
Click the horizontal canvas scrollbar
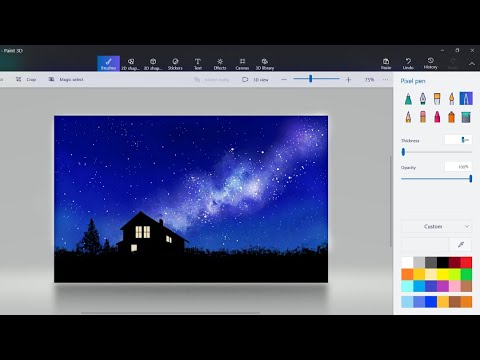pyautogui.click(x=171, y=313)
